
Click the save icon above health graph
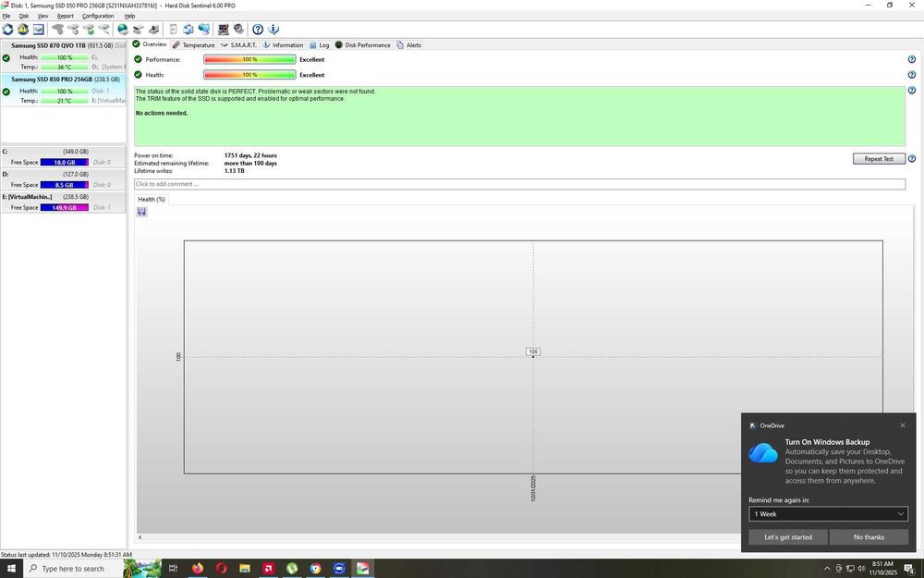click(141, 212)
